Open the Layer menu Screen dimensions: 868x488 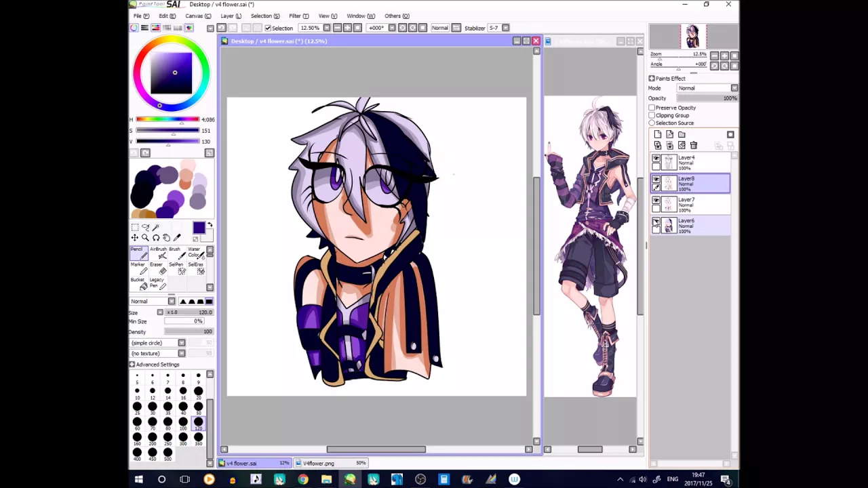231,16
